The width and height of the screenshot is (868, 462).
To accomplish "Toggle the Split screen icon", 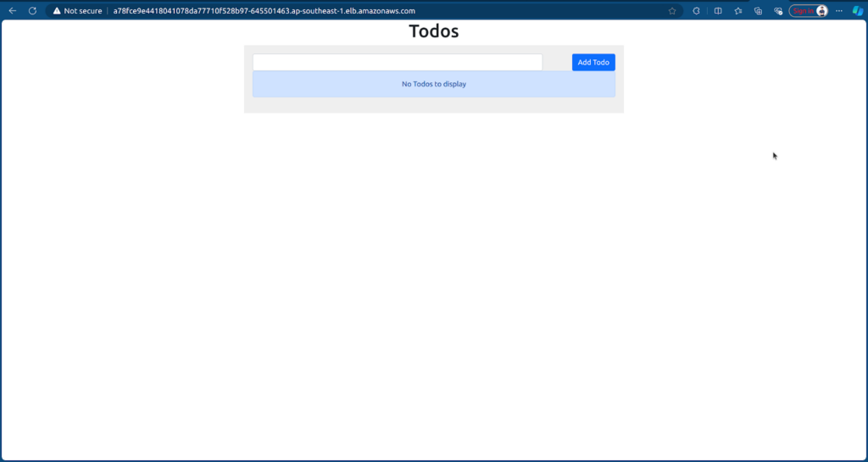I will [x=718, y=11].
